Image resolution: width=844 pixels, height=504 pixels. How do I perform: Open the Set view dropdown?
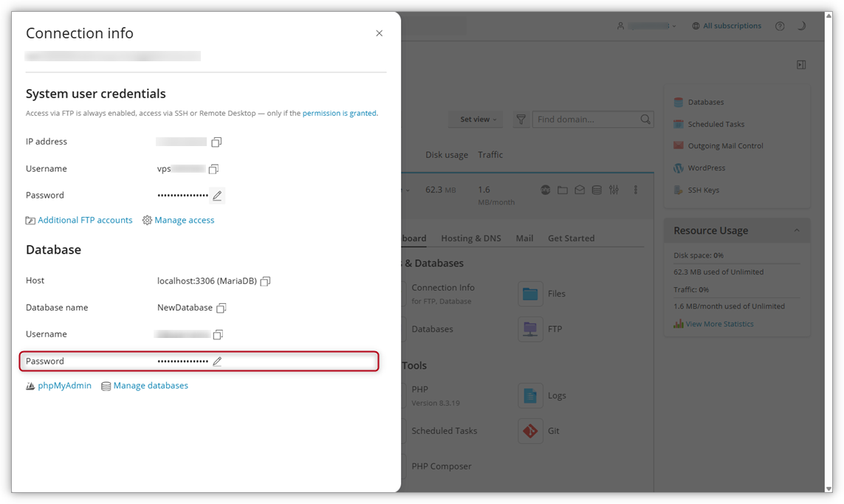476,119
